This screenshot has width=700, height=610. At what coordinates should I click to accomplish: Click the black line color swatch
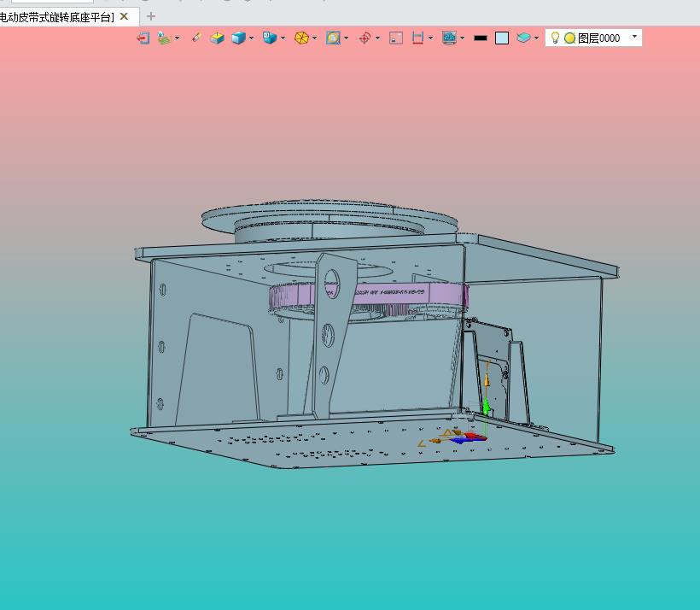point(481,38)
